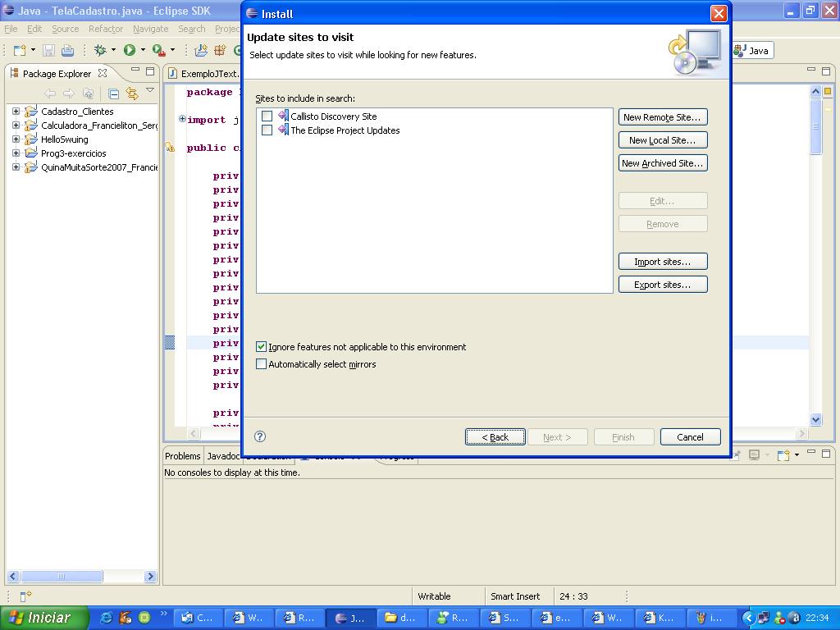Minimize the Package Explorer panel
This screenshot has width=840, height=630.
click(135, 71)
